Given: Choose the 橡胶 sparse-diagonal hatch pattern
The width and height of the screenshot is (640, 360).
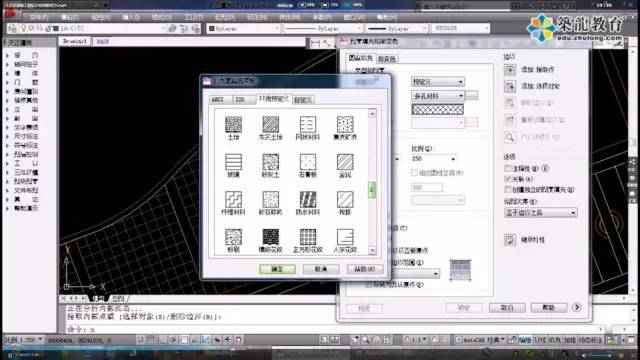Looking at the screenshot, I should coord(345,200).
